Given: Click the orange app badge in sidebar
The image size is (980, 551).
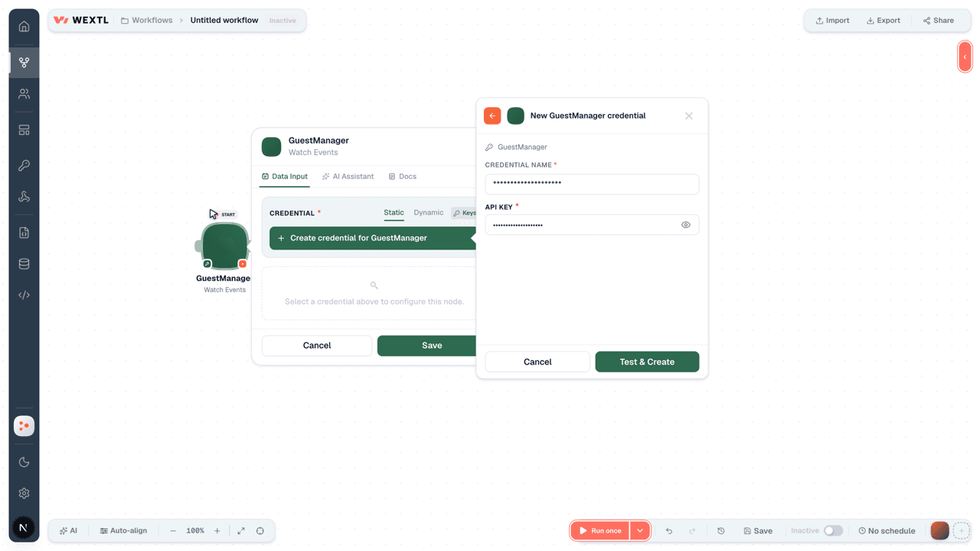Looking at the screenshot, I should (24, 426).
